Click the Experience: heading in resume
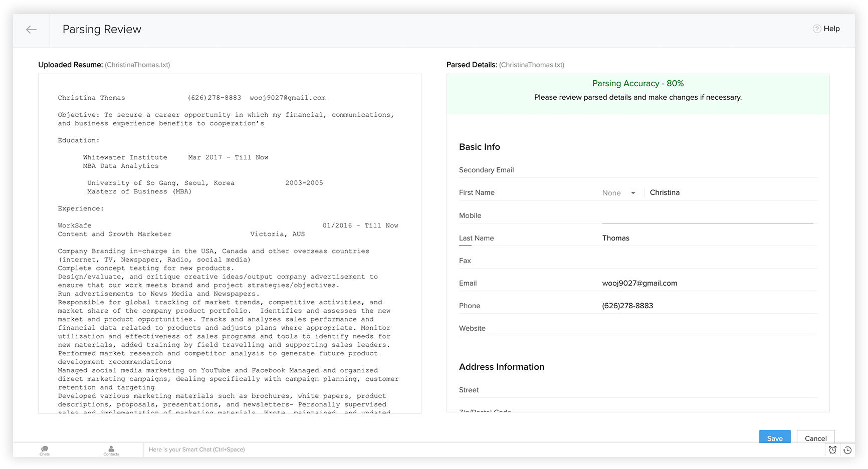 (x=81, y=208)
